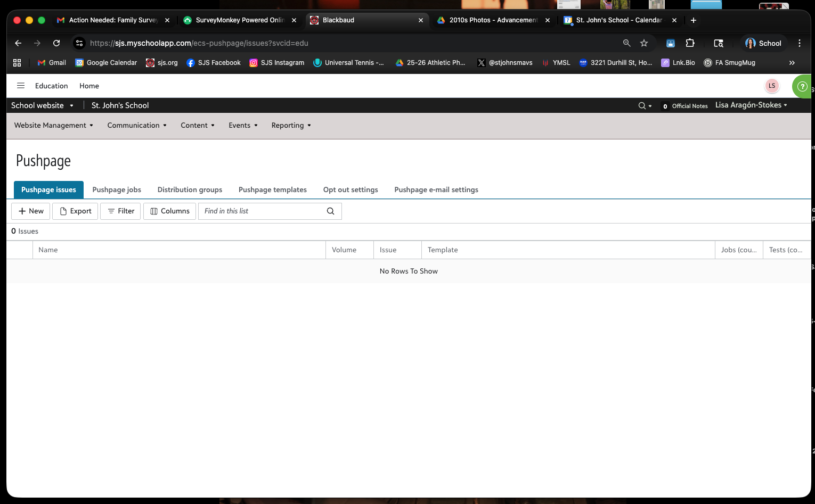Open the Filter button
This screenshot has height=504, width=815.
(121, 211)
